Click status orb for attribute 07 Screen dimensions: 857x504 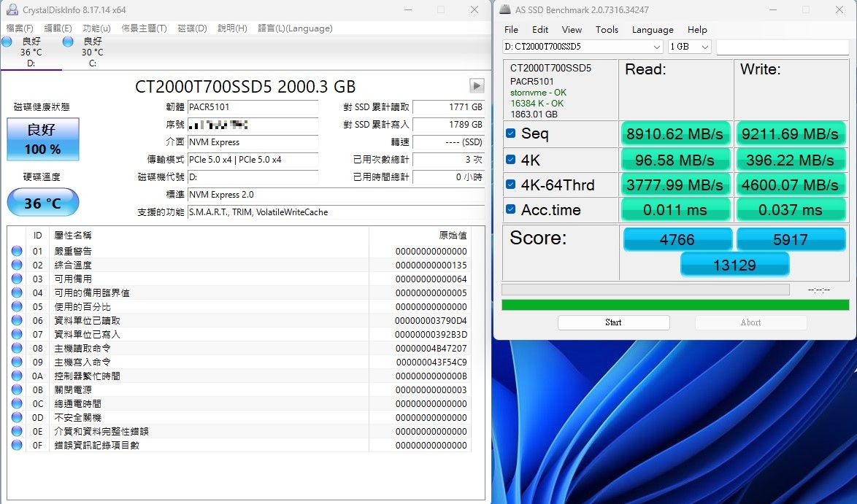click(17, 334)
